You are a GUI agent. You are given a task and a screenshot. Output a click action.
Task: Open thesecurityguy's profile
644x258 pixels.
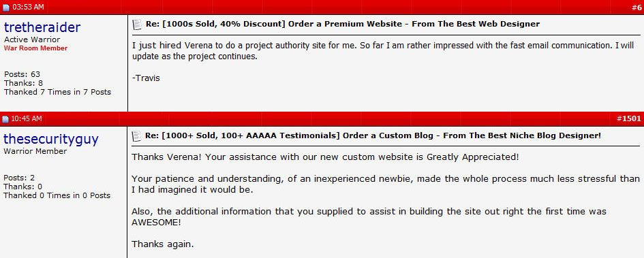tap(51, 139)
